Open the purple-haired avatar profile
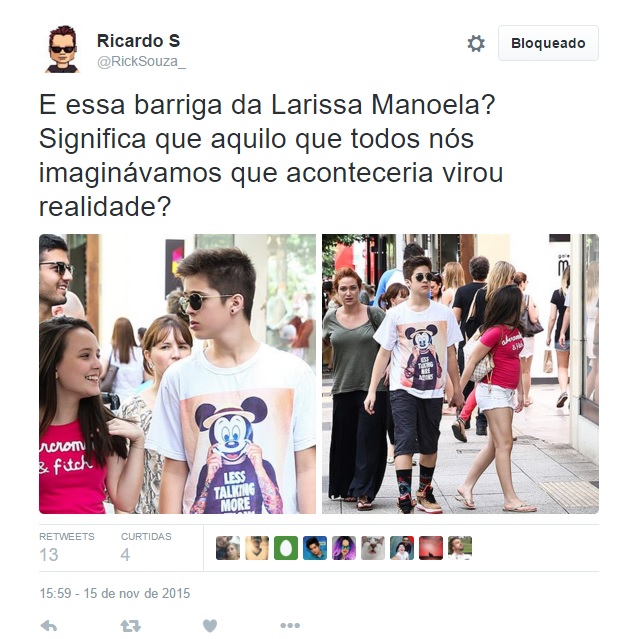Image resolution: width=639 pixels, height=639 pixels. pos(344,548)
